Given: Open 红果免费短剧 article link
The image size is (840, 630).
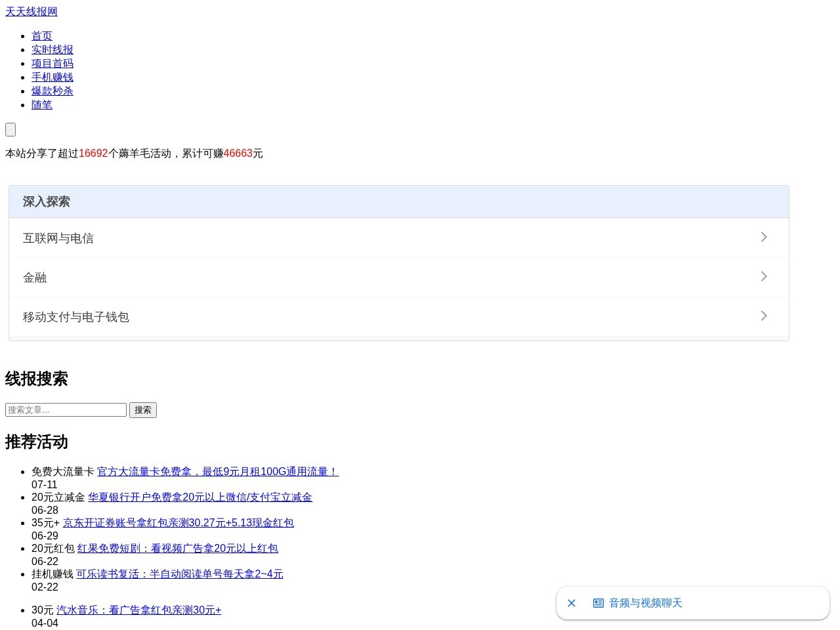Looking at the screenshot, I should coord(178,549).
